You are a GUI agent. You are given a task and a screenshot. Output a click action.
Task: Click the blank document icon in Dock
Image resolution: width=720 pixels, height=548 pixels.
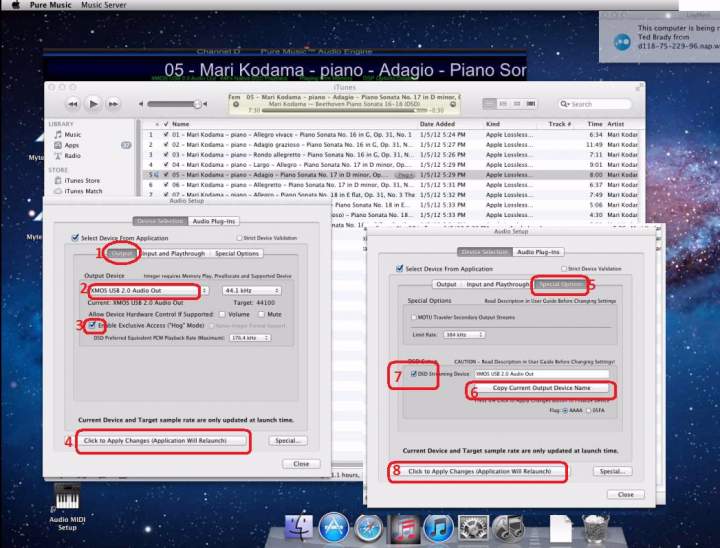pyautogui.click(x=560, y=529)
